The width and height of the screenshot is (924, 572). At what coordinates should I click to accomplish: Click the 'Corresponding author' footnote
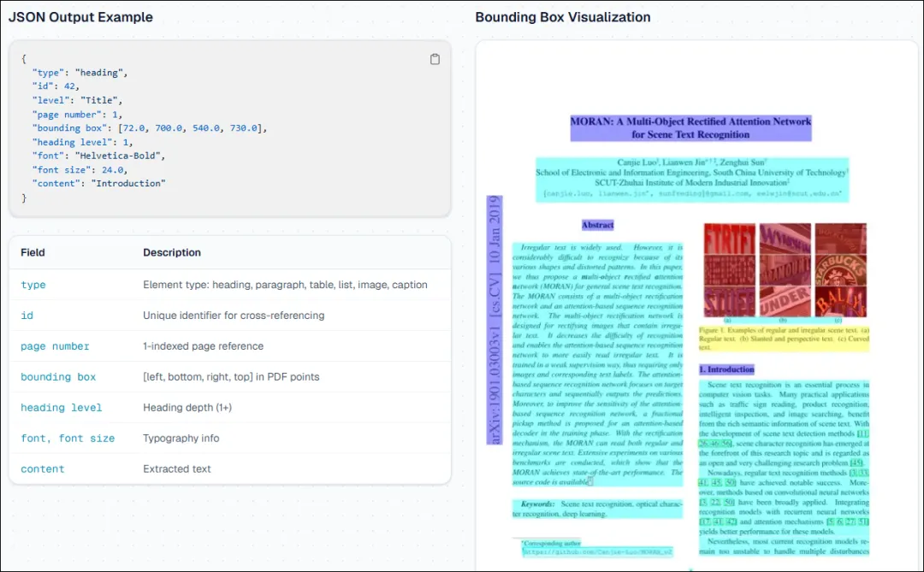552,543
